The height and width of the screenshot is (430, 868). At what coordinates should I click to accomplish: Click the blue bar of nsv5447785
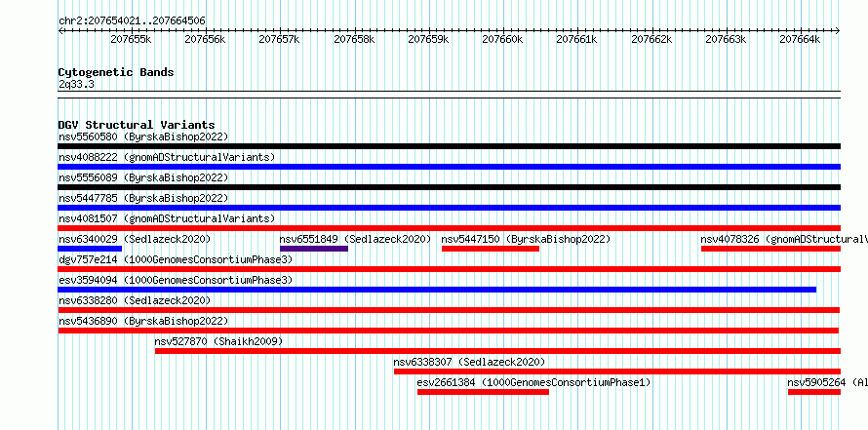click(x=449, y=208)
